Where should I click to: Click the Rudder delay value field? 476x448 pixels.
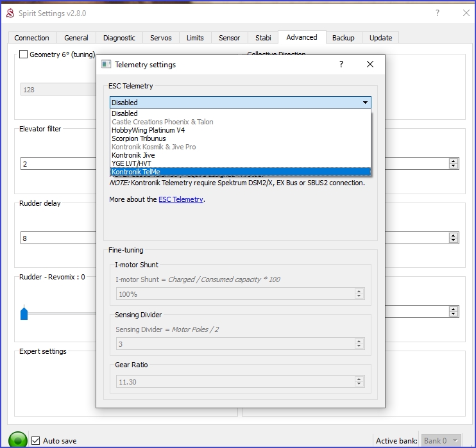coord(58,238)
